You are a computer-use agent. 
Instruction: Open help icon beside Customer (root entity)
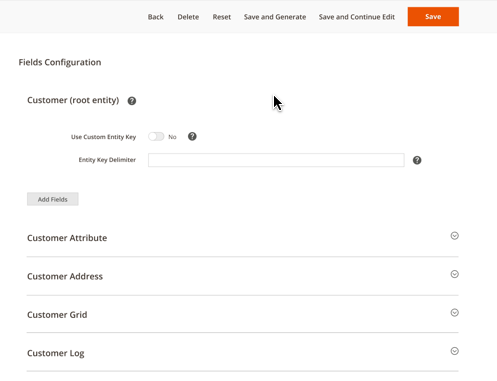tap(132, 101)
